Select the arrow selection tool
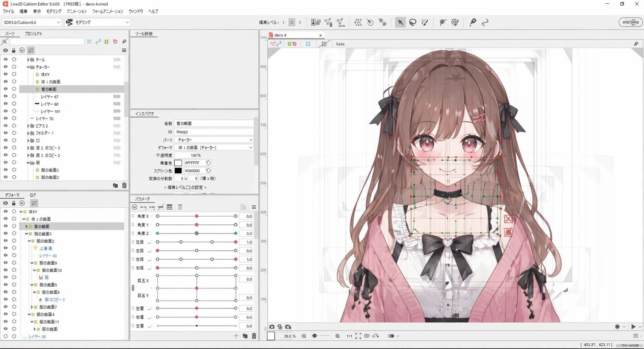This screenshot has width=644, height=349. [400, 22]
